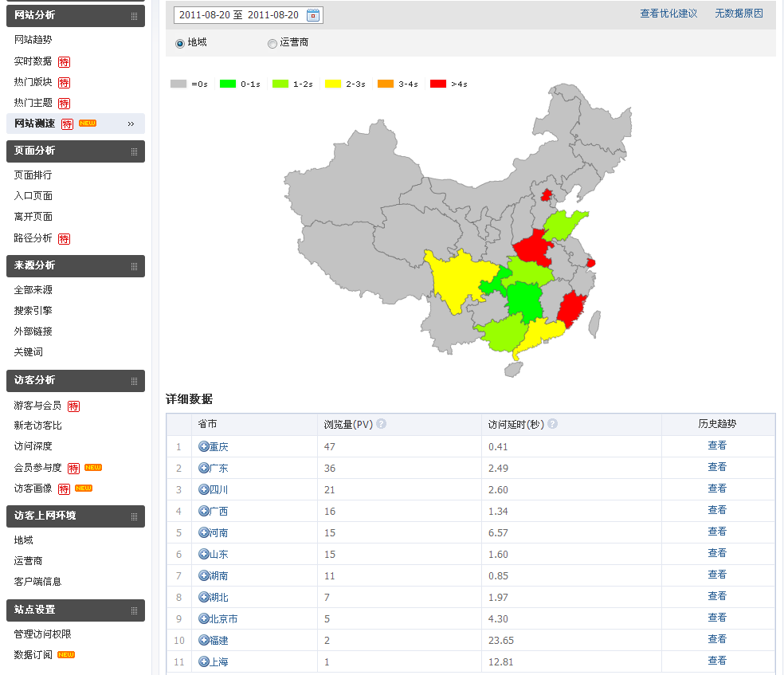Expand the 湖北 row plus icon
The width and height of the screenshot is (784, 675).
tap(203, 597)
